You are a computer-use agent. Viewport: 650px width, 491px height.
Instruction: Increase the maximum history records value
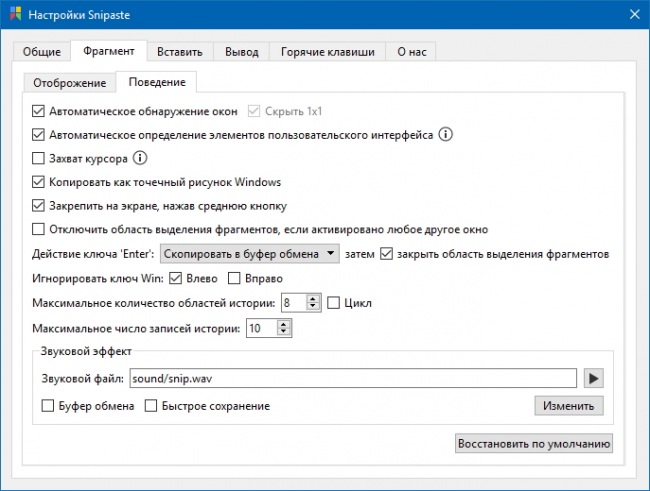(x=284, y=324)
